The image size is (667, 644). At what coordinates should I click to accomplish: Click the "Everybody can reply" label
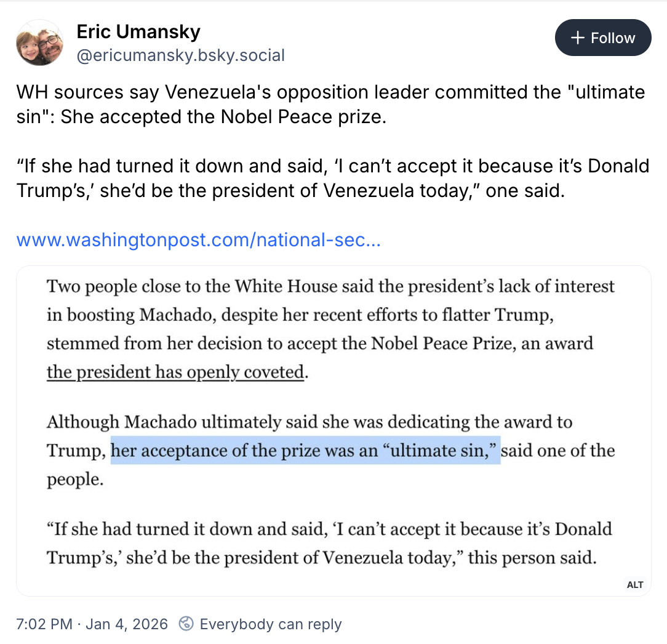(271, 624)
